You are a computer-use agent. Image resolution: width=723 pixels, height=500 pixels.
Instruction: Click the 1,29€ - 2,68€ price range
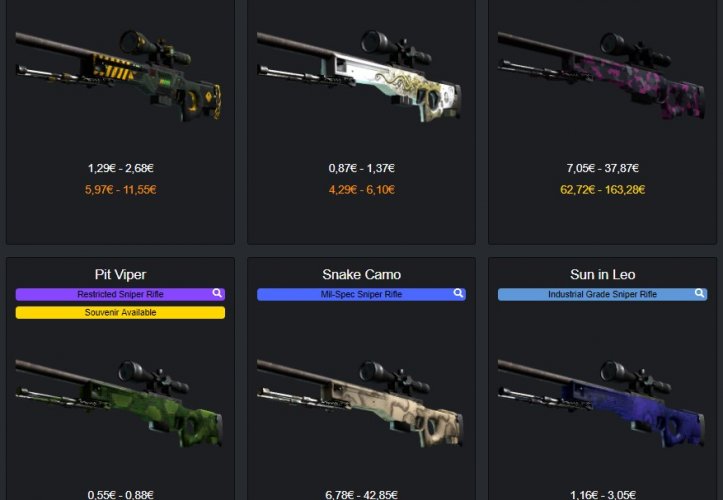point(120,168)
